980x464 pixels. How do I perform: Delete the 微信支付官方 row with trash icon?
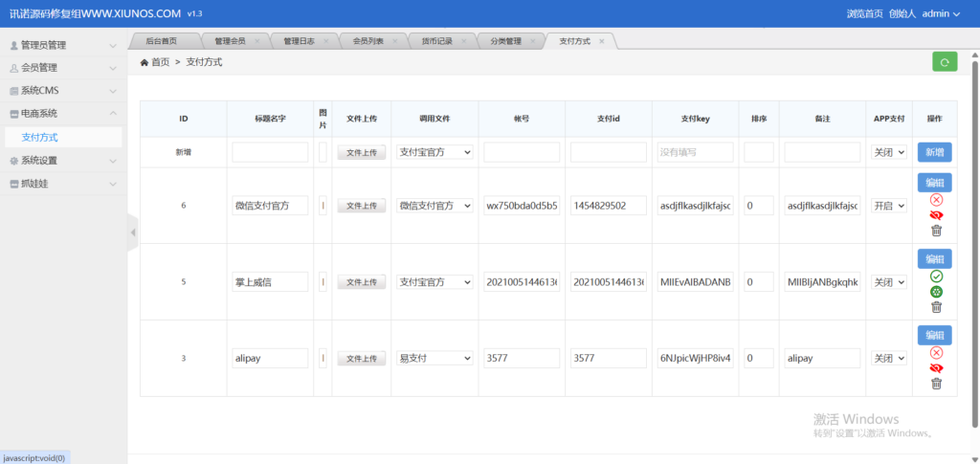[936, 231]
